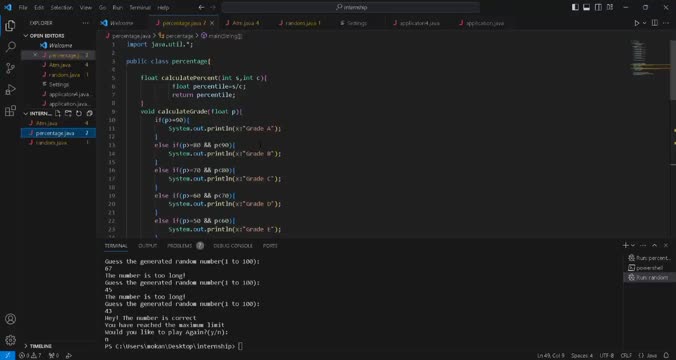Open the Search view in activity bar

coord(10,47)
